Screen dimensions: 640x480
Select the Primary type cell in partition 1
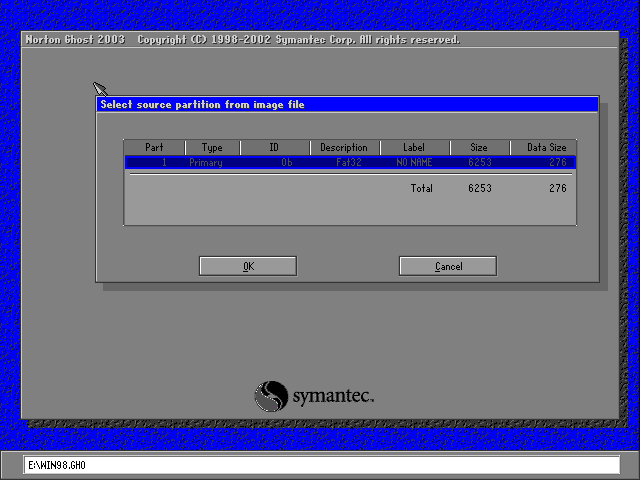(x=206, y=162)
